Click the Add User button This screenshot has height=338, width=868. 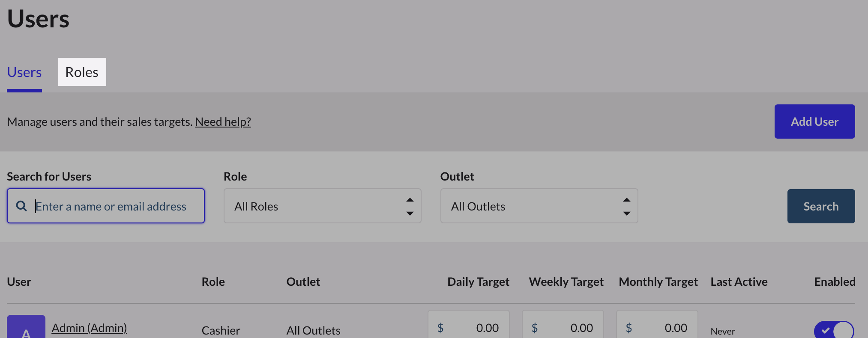tap(814, 122)
